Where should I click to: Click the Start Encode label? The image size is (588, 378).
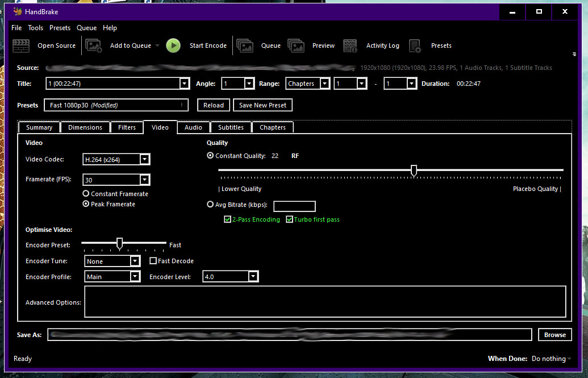tap(208, 46)
